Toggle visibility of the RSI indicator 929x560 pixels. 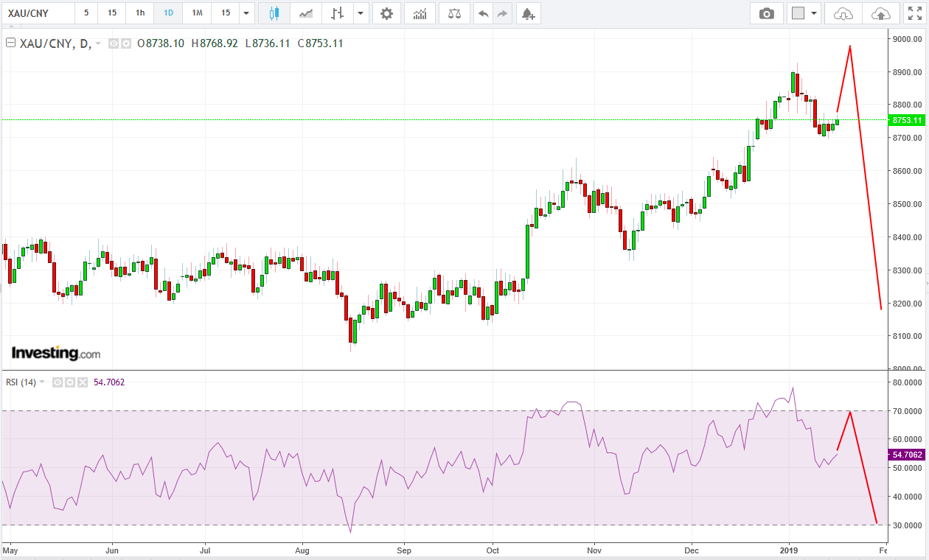[57, 382]
